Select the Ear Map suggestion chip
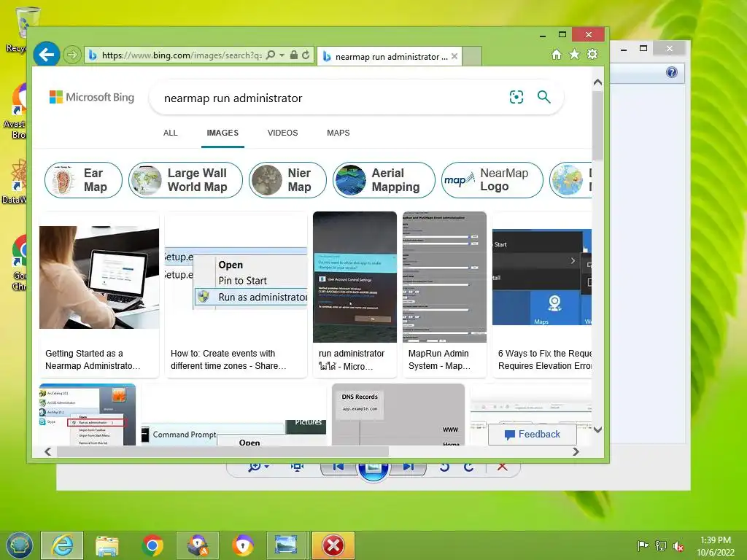The image size is (747, 560). [83, 180]
